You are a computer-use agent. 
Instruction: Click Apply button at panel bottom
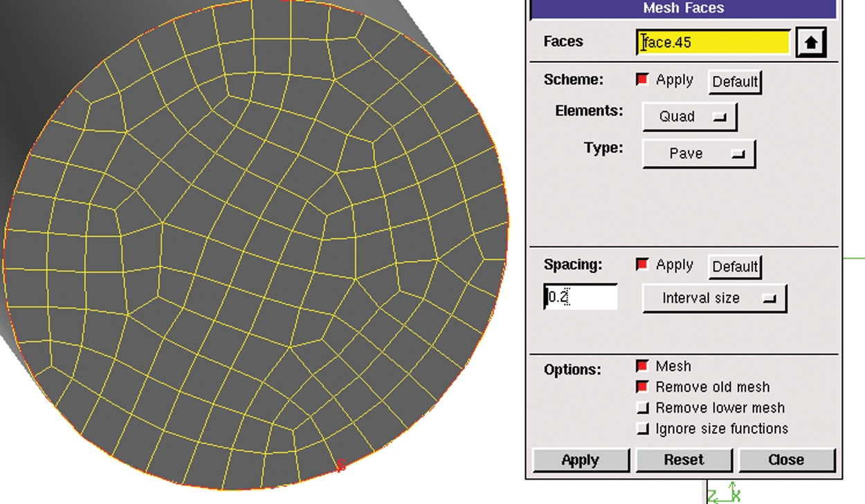[x=581, y=460]
